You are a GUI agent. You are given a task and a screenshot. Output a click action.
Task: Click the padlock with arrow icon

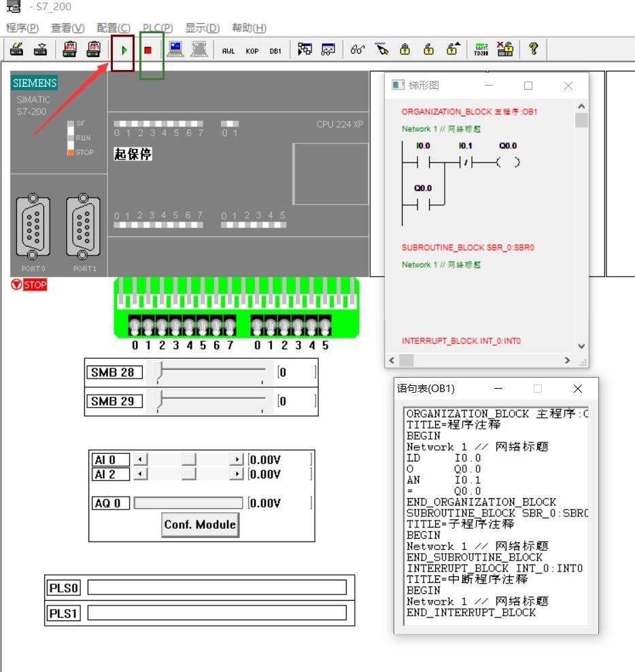click(453, 49)
